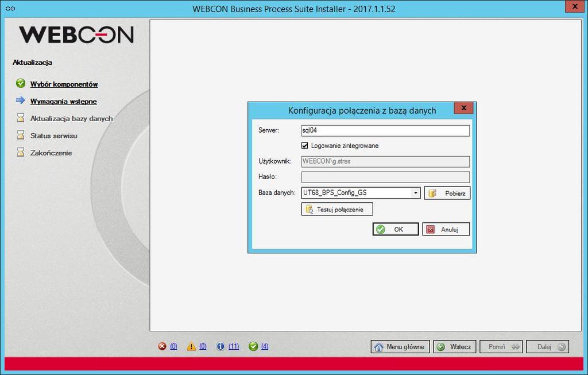Close the database connection dialog
This screenshot has height=375, width=588.
[x=463, y=108]
